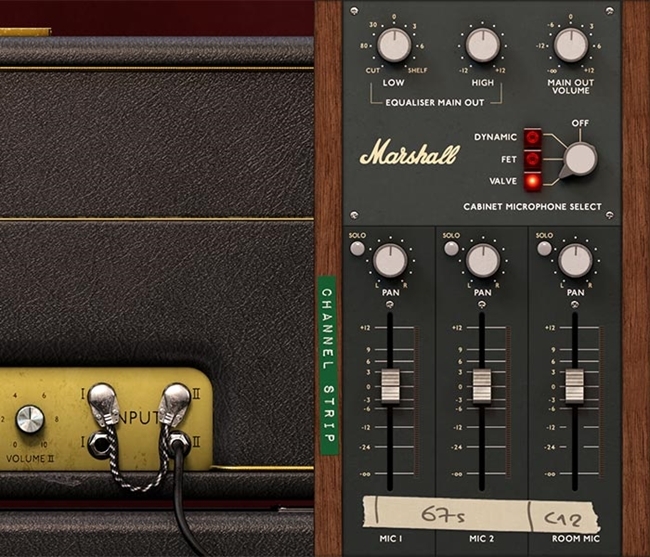Screen dimensions: 650x557
Task: Click the pan reset dot under Mic 2 Pan
Action: pos(482,305)
